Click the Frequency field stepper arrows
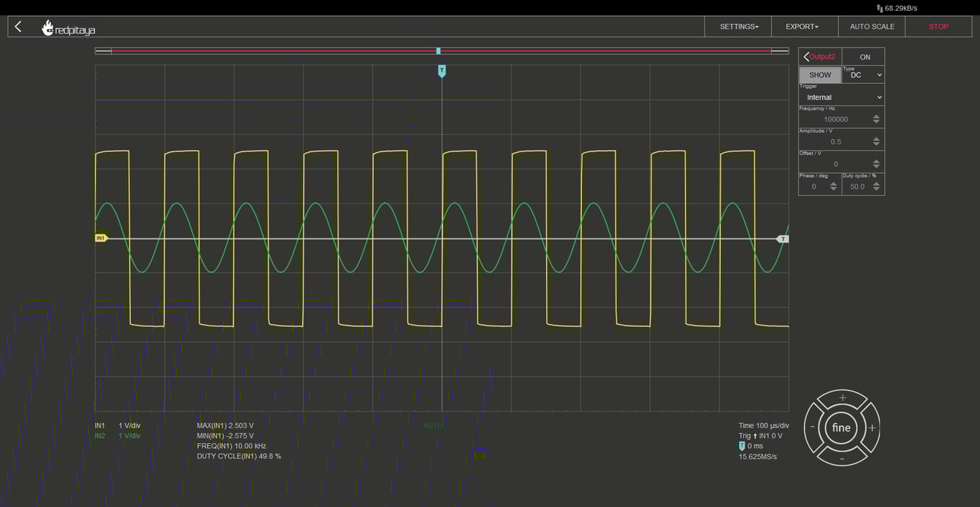 [x=876, y=119]
